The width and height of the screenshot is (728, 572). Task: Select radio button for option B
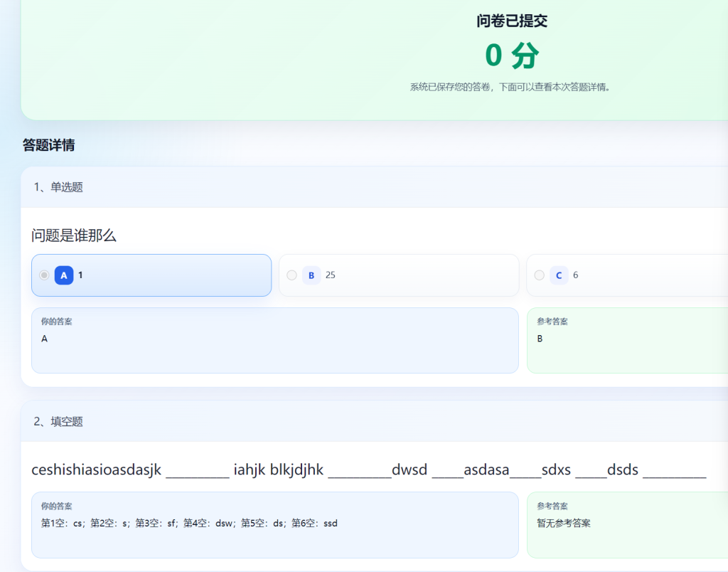(291, 275)
